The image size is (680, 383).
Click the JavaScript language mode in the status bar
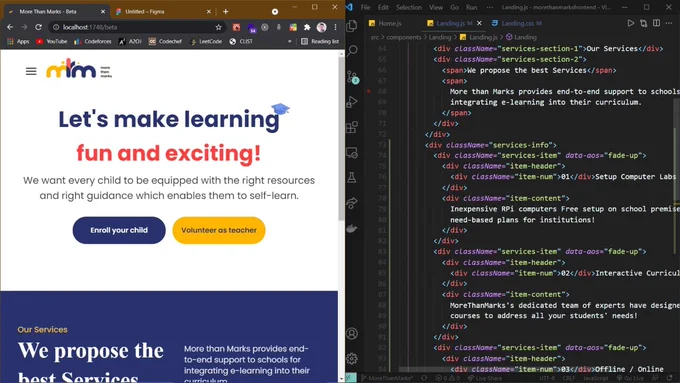[595, 378]
